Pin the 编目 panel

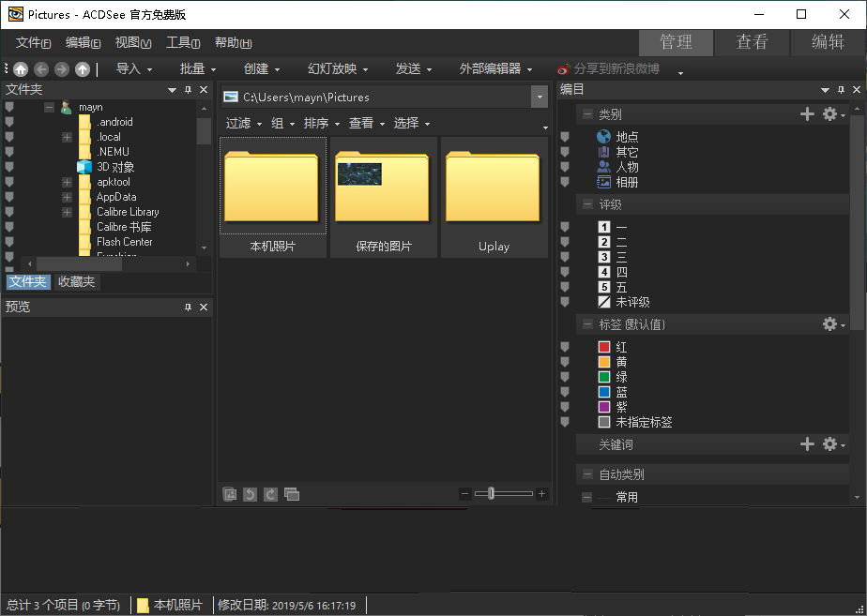click(x=841, y=89)
